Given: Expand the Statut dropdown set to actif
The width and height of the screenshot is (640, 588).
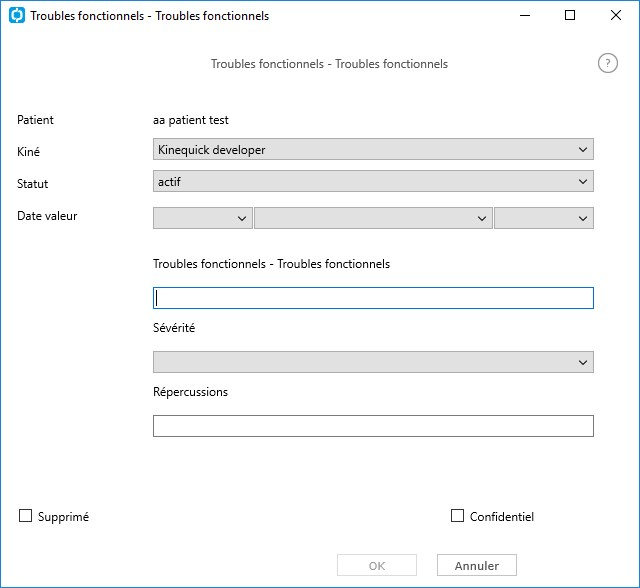Looking at the screenshot, I should click(x=373, y=181).
